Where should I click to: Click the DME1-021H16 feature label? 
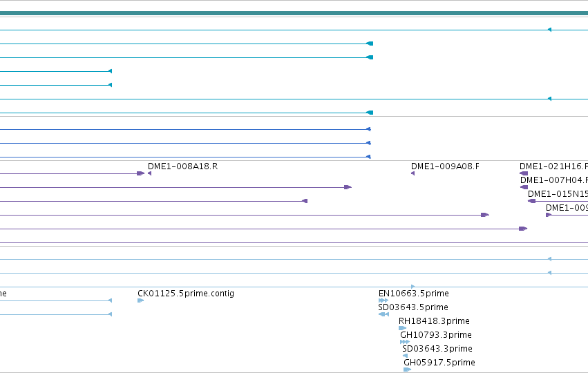(553, 166)
